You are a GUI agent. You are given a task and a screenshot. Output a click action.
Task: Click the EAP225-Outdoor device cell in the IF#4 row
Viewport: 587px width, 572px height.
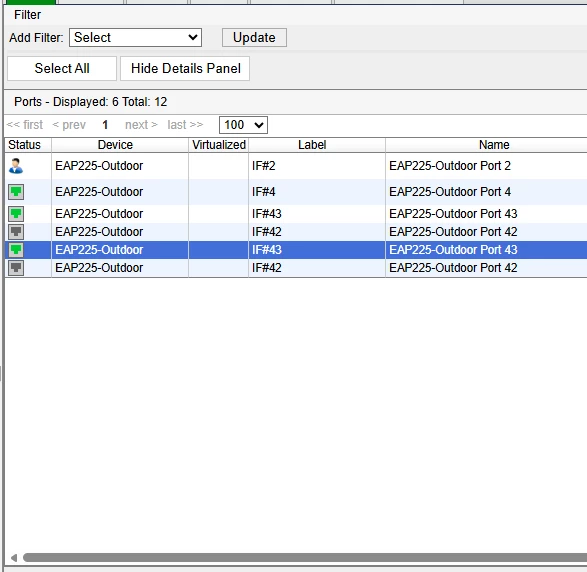point(120,192)
